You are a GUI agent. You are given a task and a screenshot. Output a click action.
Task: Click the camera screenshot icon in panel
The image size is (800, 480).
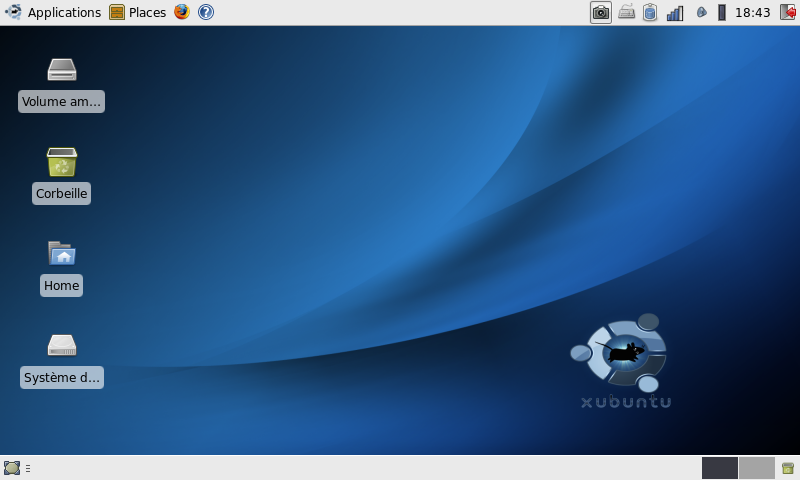coord(601,12)
